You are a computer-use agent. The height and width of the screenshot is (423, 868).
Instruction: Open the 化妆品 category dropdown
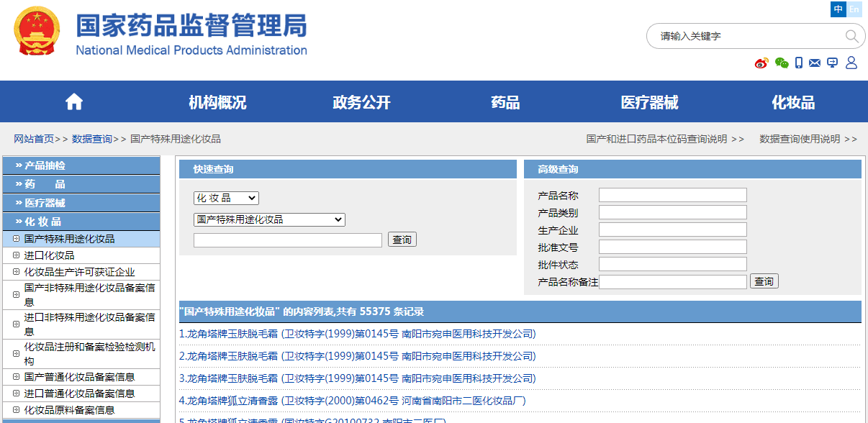[x=226, y=198]
